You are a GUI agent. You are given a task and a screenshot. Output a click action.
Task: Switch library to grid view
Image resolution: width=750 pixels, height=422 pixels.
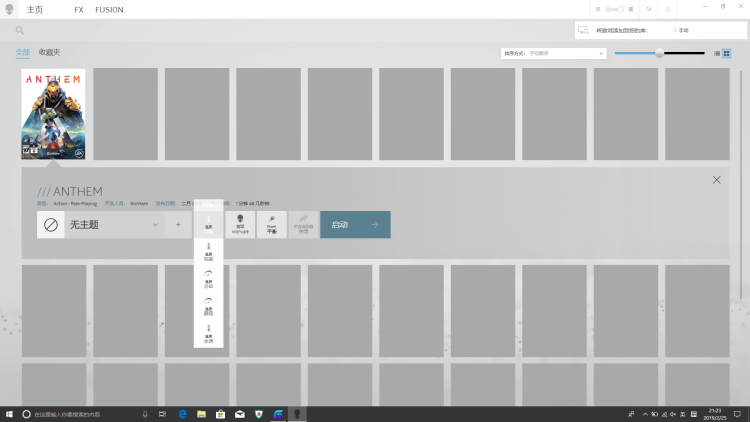tap(727, 54)
